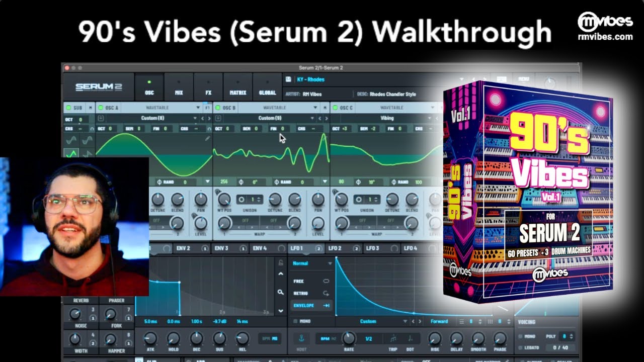The height and width of the screenshot is (362, 644).
Task: Click the LFO rate 1/2 value
Action: pyautogui.click(x=368, y=339)
